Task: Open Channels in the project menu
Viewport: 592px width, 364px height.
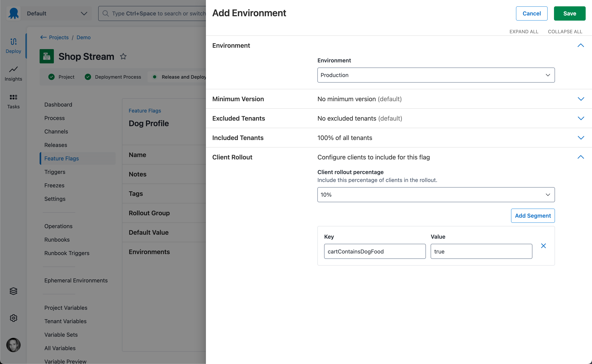Action: pos(56,131)
